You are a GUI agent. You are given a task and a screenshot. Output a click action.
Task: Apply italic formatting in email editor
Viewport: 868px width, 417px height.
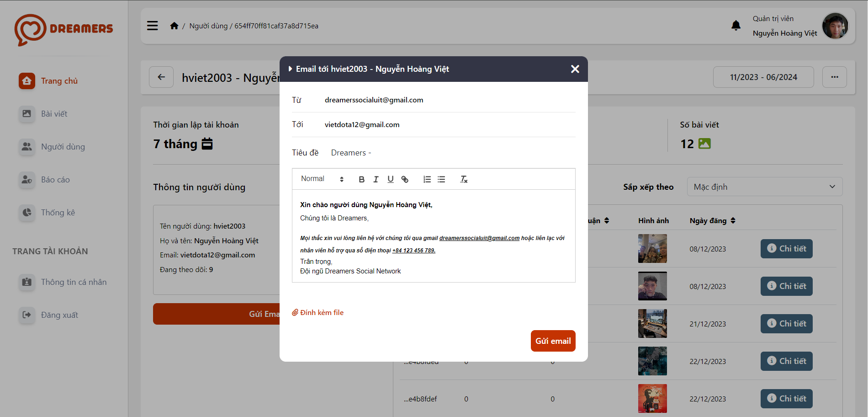coord(376,179)
